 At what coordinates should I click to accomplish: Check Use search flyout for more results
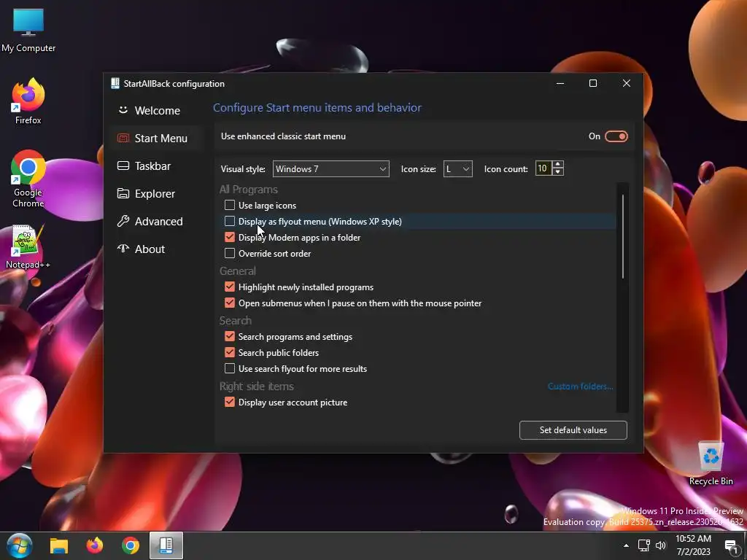point(230,368)
